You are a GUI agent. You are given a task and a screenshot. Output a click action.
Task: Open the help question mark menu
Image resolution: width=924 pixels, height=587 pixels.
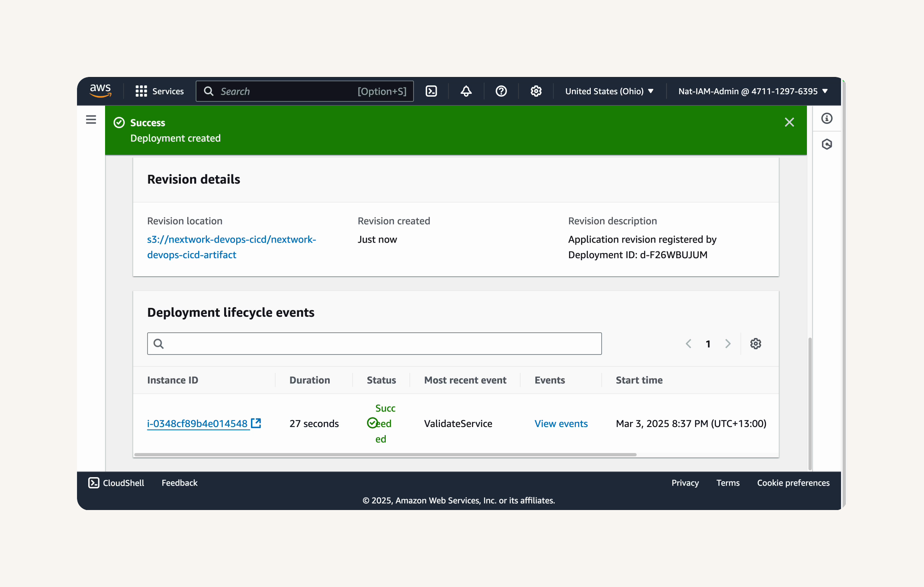pyautogui.click(x=501, y=91)
